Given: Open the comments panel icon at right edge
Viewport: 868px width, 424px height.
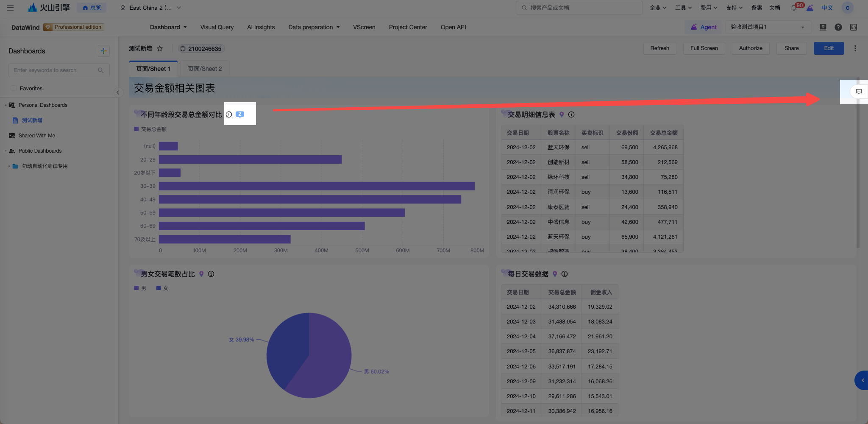Looking at the screenshot, I should [x=859, y=91].
